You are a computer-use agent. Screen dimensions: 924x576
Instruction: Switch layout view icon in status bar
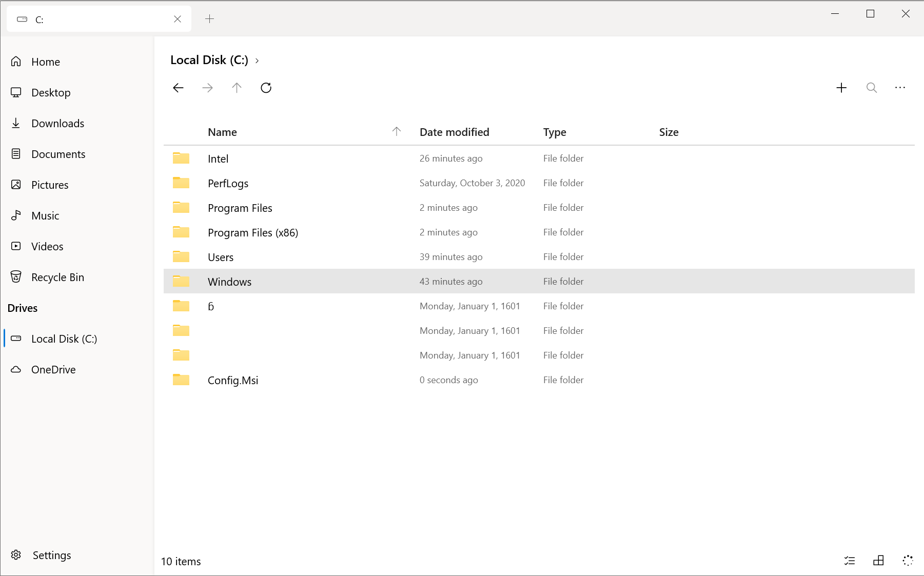(x=878, y=561)
